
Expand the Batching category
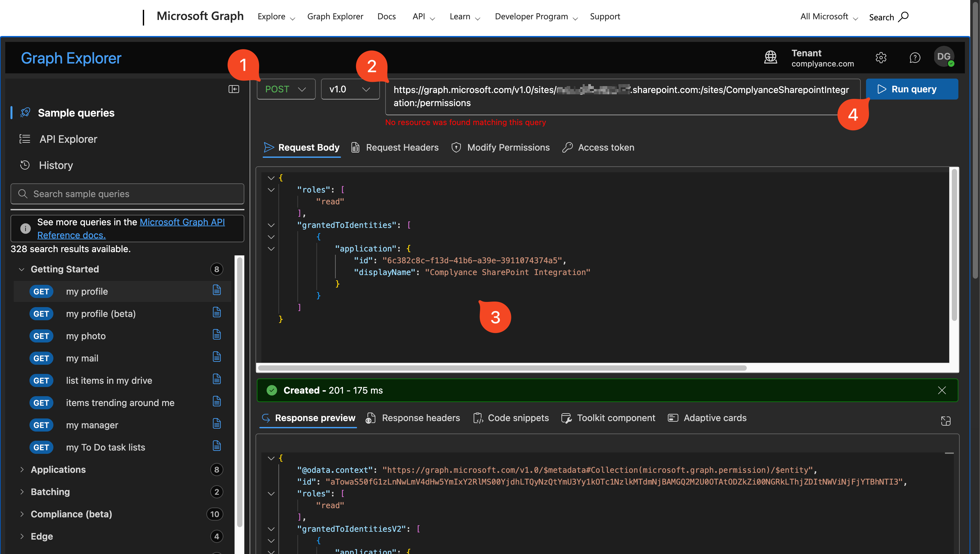[x=22, y=491]
